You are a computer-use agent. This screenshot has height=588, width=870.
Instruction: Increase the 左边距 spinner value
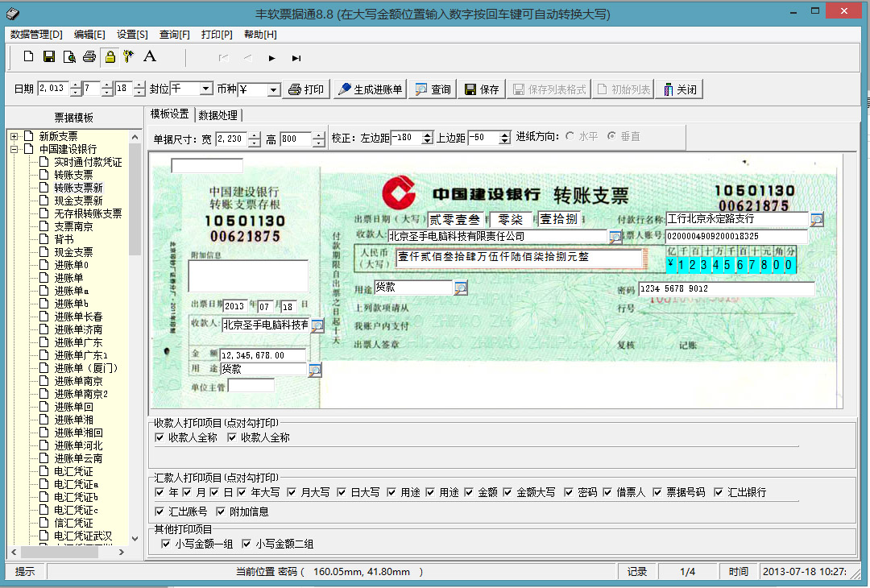click(427, 135)
